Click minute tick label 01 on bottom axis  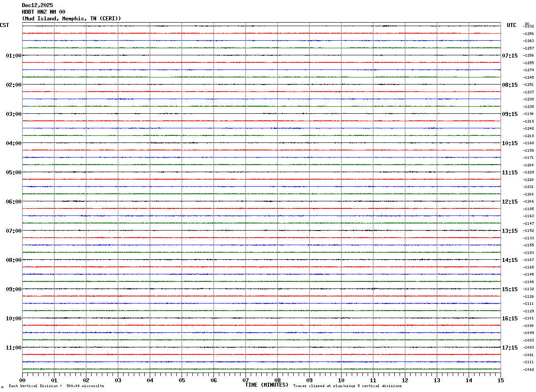pos(54,380)
